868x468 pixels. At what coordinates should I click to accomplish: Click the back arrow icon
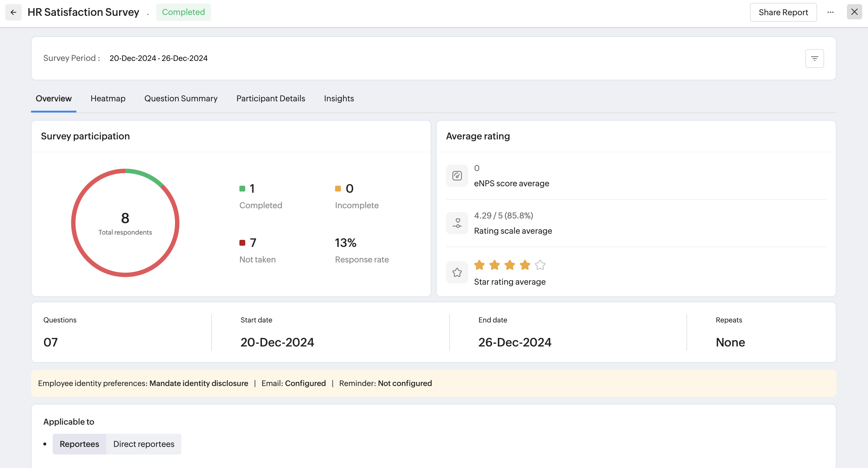13,13
